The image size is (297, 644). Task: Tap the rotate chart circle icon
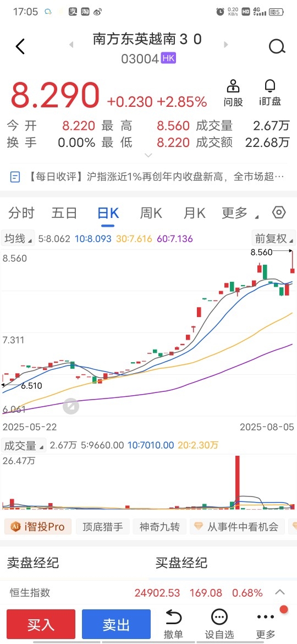click(x=71, y=406)
